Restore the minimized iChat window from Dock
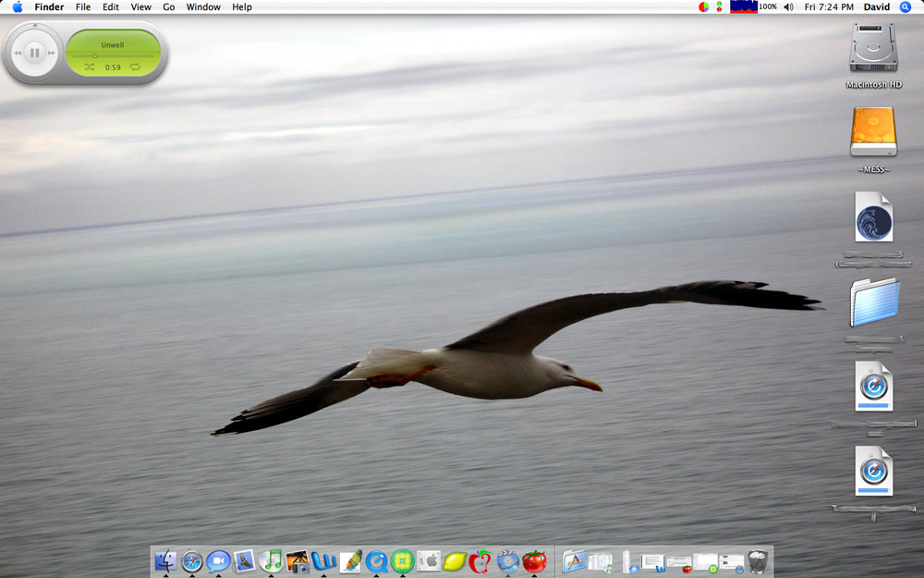This screenshot has height=578, width=924. click(x=629, y=561)
